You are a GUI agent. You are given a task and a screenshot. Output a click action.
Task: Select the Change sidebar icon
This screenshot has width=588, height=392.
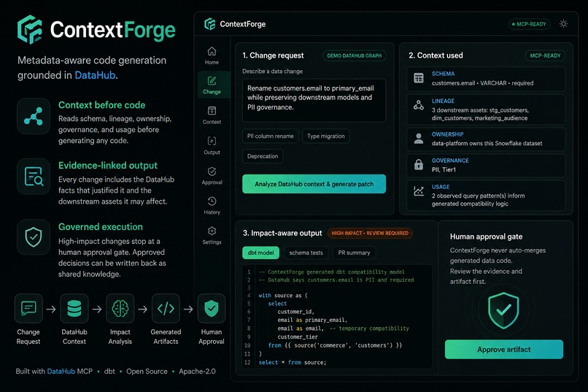(x=212, y=81)
